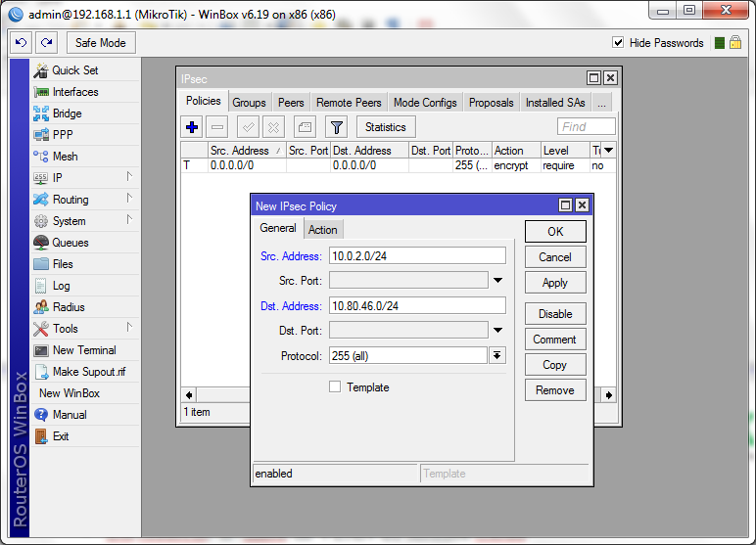Select the 0.0.0.0/0 template policy row
The height and width of the screenshot is (545, 756).
[399, 165]
